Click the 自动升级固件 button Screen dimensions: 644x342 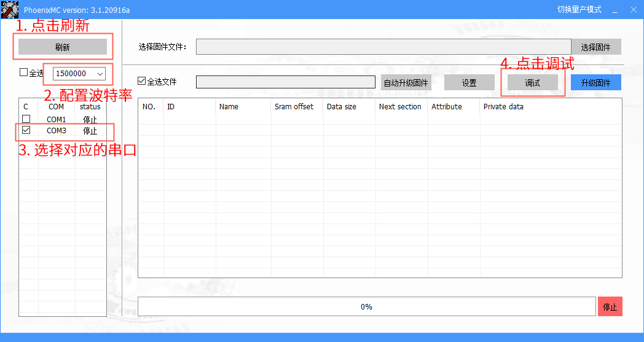pos(406,83)
